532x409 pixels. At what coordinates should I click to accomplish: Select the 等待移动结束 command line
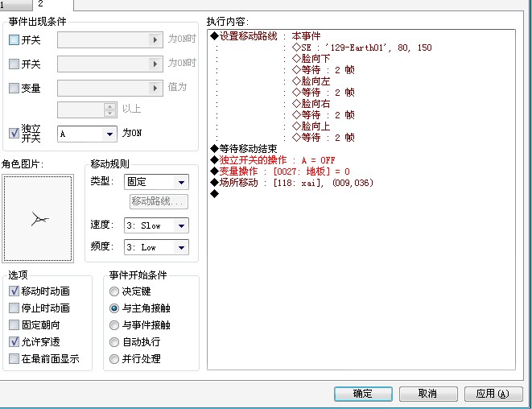[361, 149]
